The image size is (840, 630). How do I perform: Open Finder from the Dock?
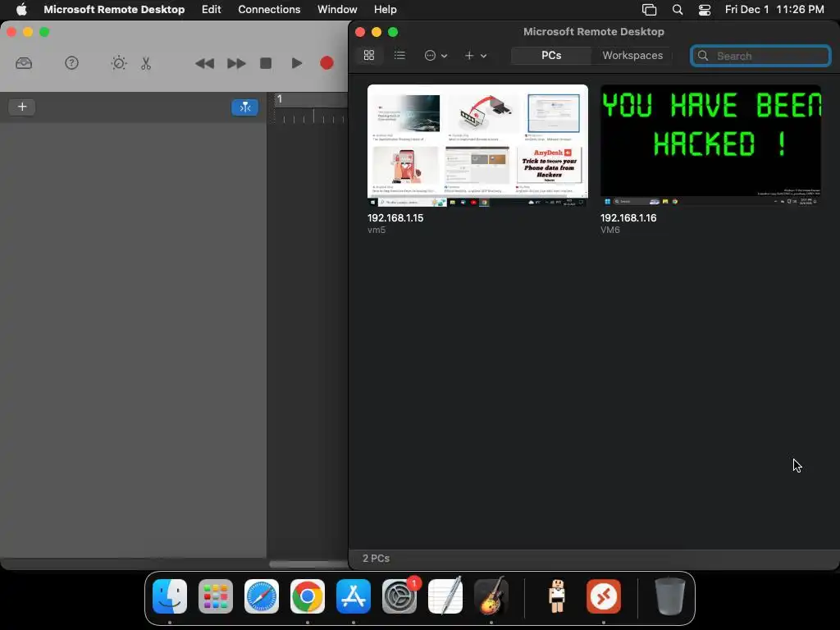pyautogui.click(x=170, y=596)
